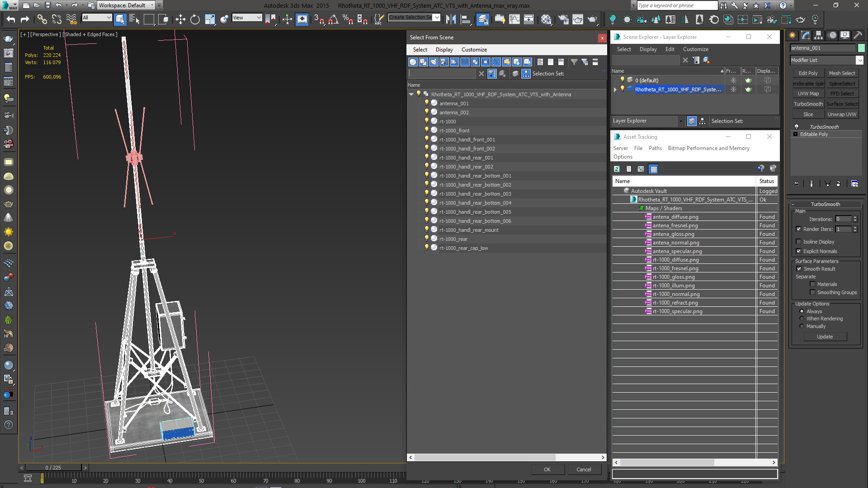Click the UVW Map modifier button
The width and height of the screenshot is (868, 488).
pyautogui.click(x=808, y=94)
